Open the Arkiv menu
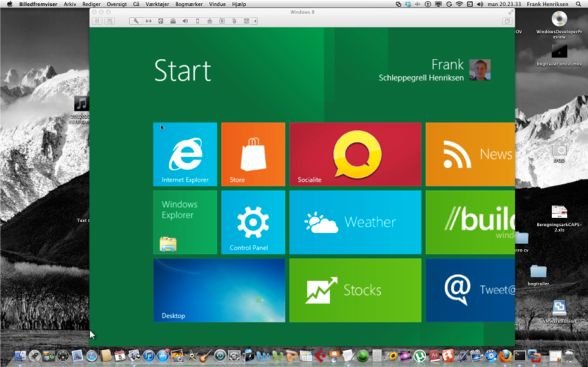 (x=70, y=4)
